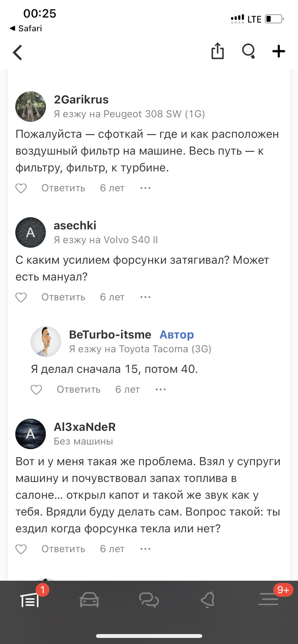The height and width of the screenshot is (644, 298).
Task: Open the messages chat tab
Action: [x=149, y=600]
